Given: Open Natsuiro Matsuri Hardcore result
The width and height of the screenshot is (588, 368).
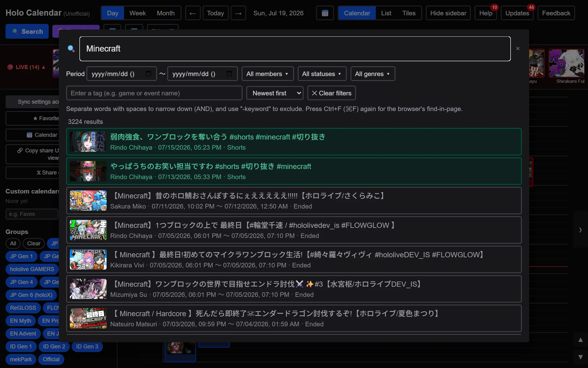Looking at the screenshot, I should [x=294, y=318].
